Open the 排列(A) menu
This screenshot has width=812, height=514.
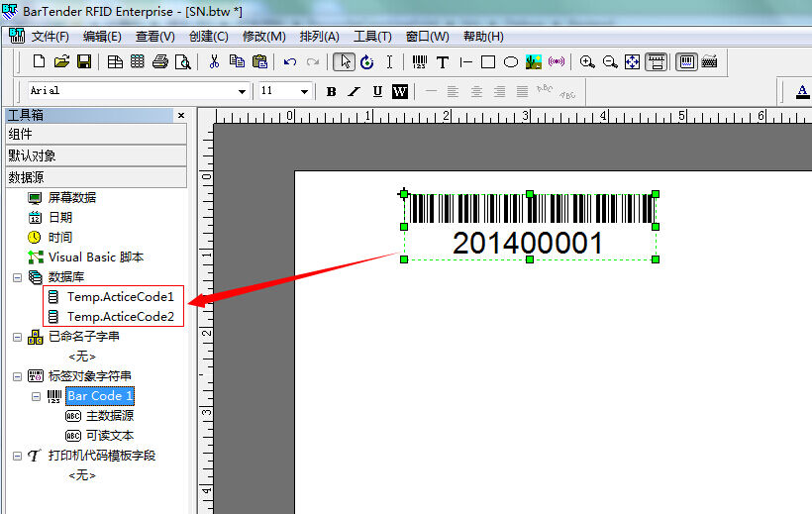(320, 37)
